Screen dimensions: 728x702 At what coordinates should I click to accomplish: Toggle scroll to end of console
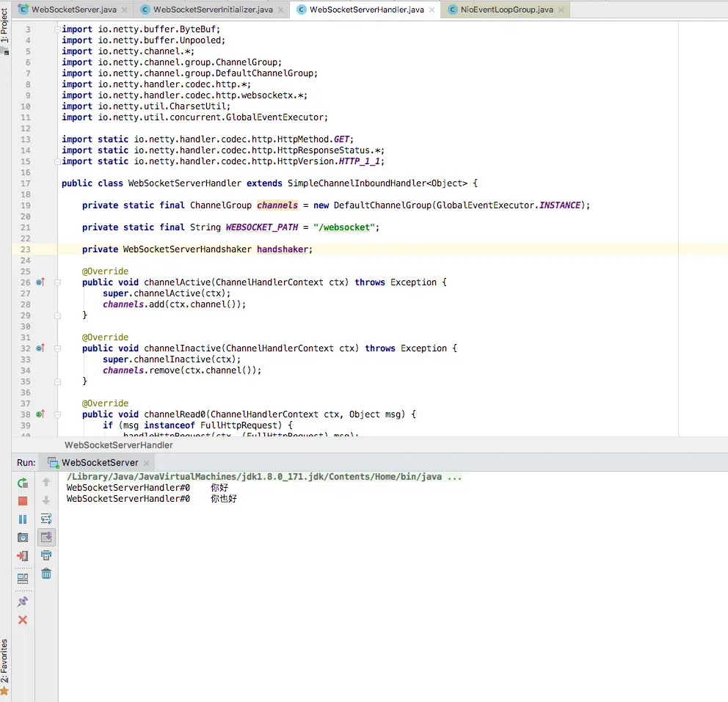pyautogui.click(x=46, y=537)
